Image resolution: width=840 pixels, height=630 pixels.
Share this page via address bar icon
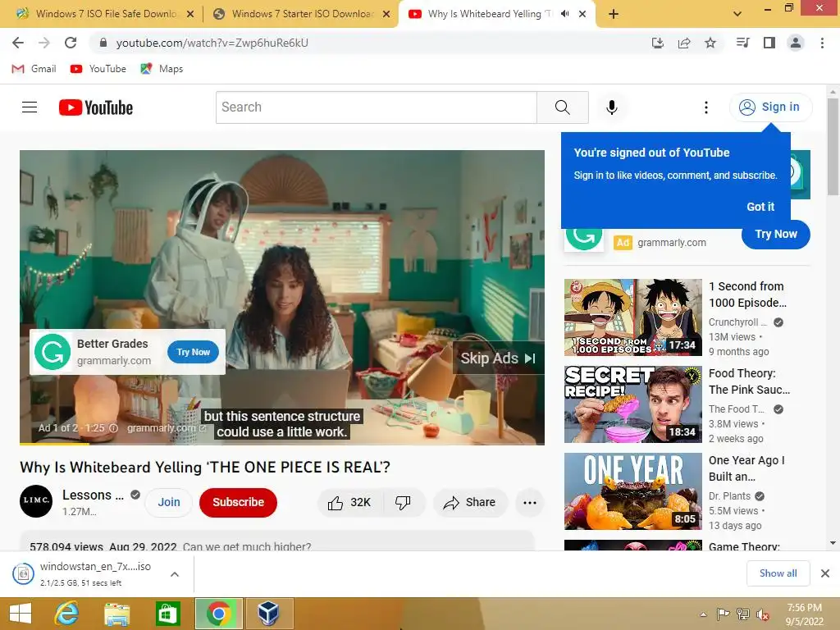(684, 43)
